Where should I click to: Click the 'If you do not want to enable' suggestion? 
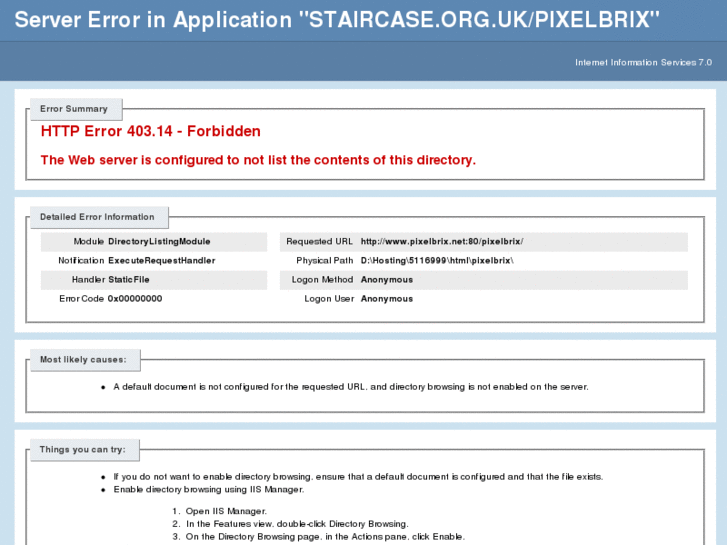[358, 477]
